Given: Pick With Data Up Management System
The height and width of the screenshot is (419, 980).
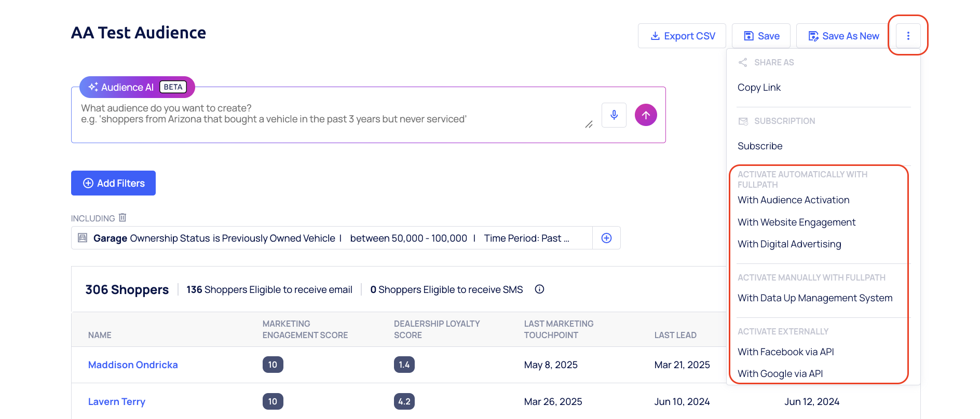Looking at the screenshot, I should point(815,298).
